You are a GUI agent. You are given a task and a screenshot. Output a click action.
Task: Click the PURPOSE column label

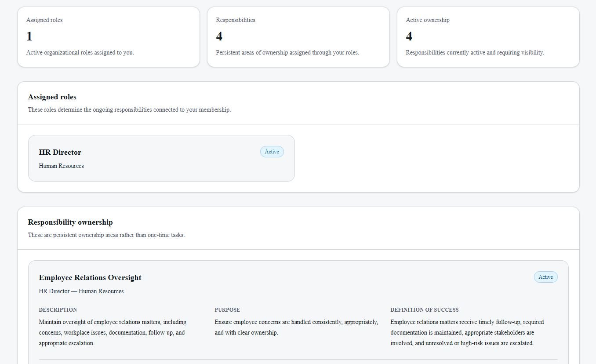point(227,309)
